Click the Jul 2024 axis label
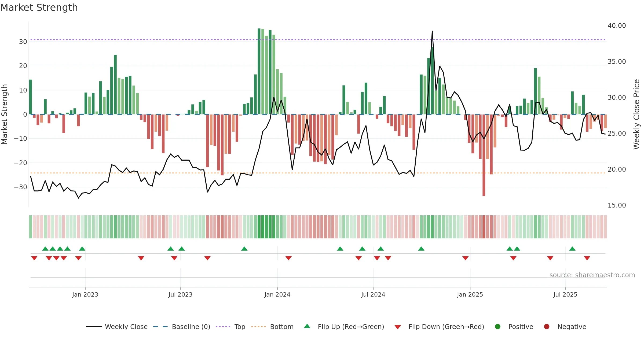Screen dimensions: 644x362 coord(373,294)
